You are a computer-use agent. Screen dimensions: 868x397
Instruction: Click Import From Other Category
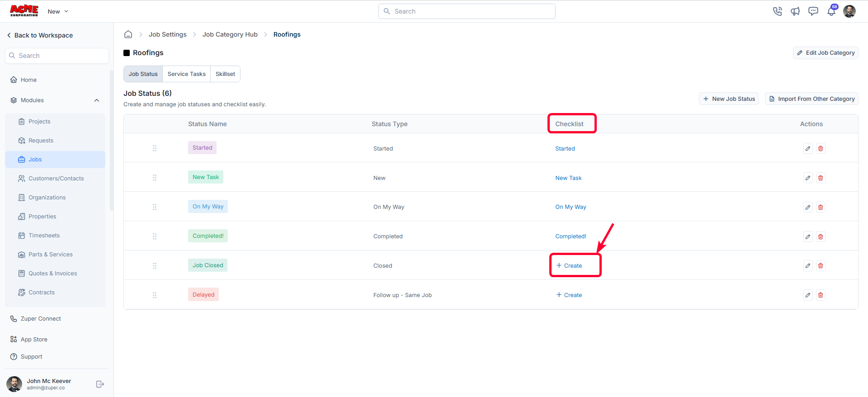pos(811,99)
